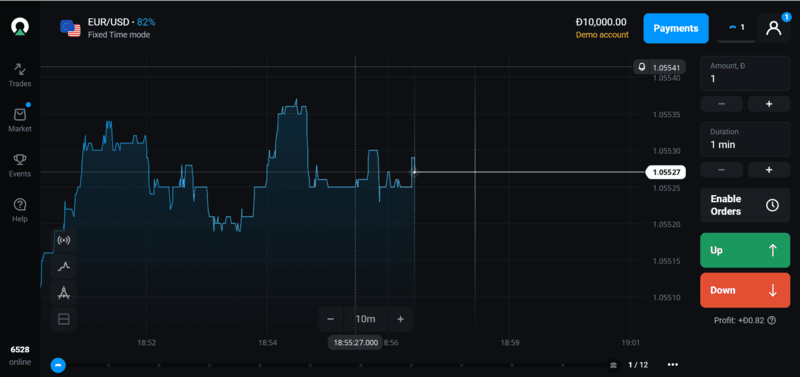
Task: Click the Payments button
Action: pos(676,29)
